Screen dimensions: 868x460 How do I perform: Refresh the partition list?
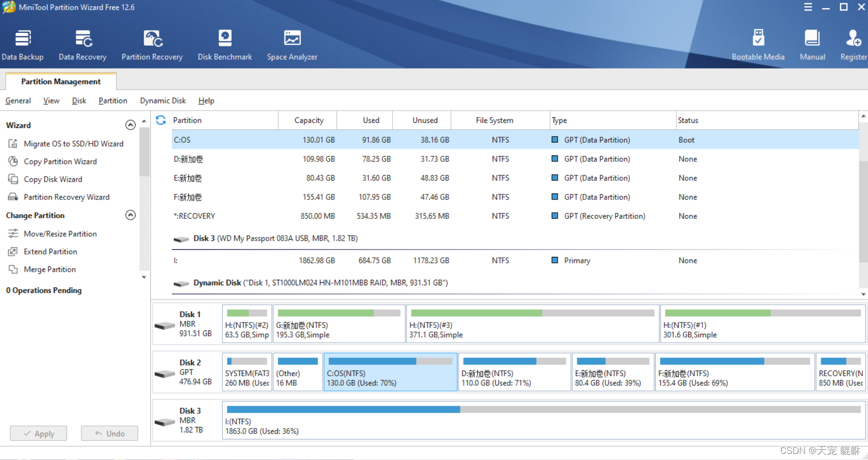click(x=161, y=120)
